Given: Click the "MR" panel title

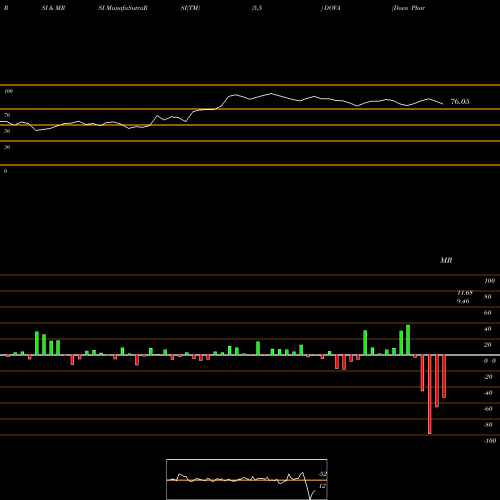Looking at the screenshot, I should (446, 260).
